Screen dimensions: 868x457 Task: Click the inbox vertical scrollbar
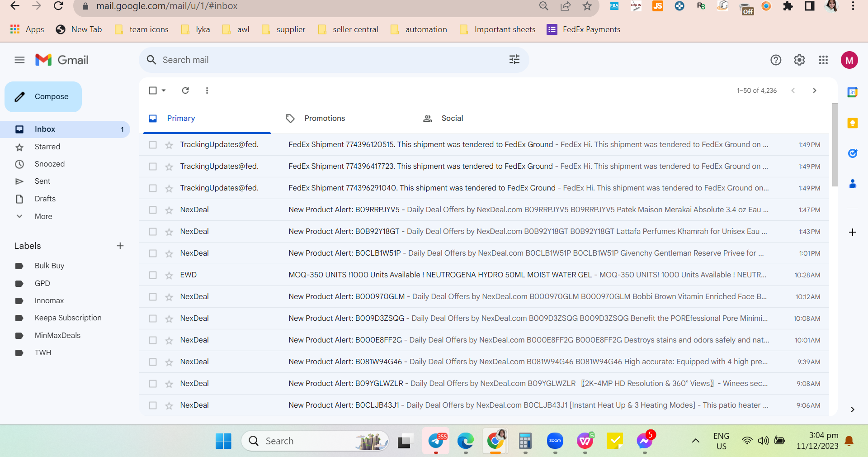(x=834, y=145)
